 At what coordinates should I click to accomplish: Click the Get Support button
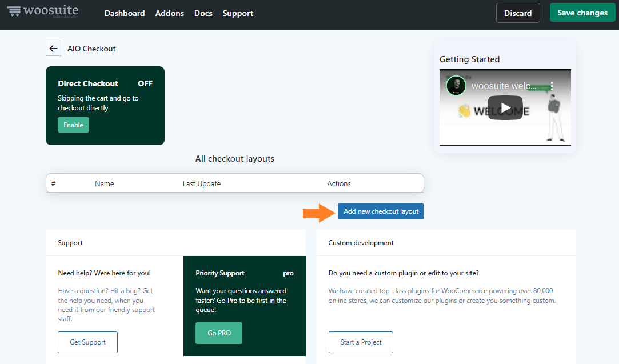[87, 342]
